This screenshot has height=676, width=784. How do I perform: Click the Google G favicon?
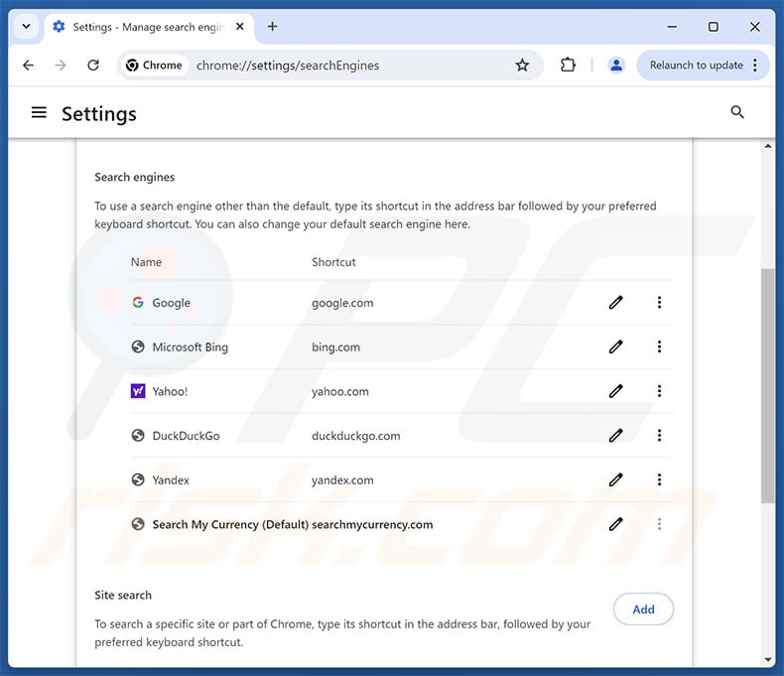(x=138, y=303)
